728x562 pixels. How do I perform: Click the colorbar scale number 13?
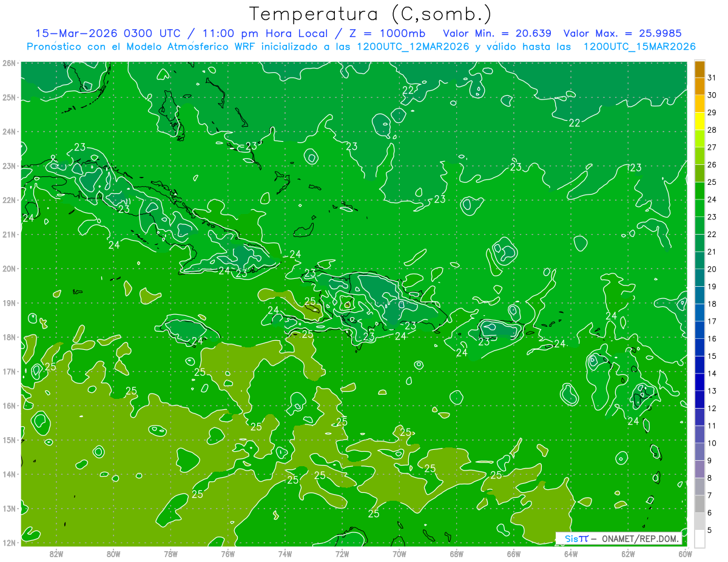tap(712, 391)
